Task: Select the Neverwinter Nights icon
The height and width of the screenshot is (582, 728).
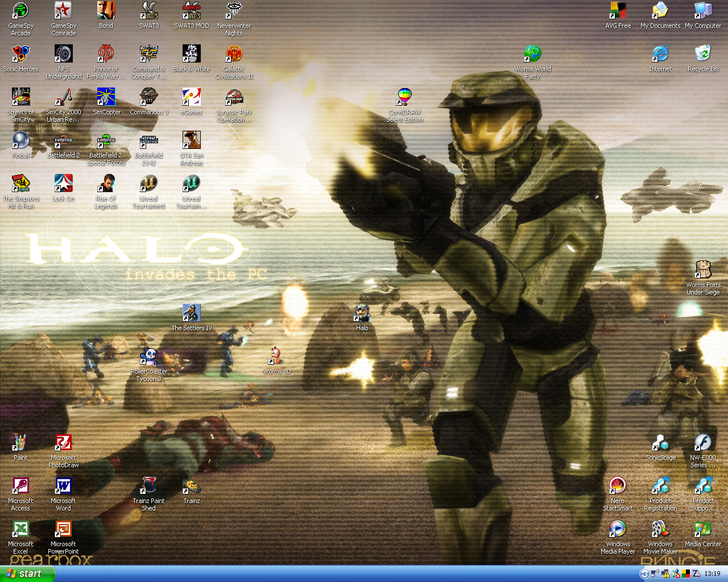Action: click(234, 19)
